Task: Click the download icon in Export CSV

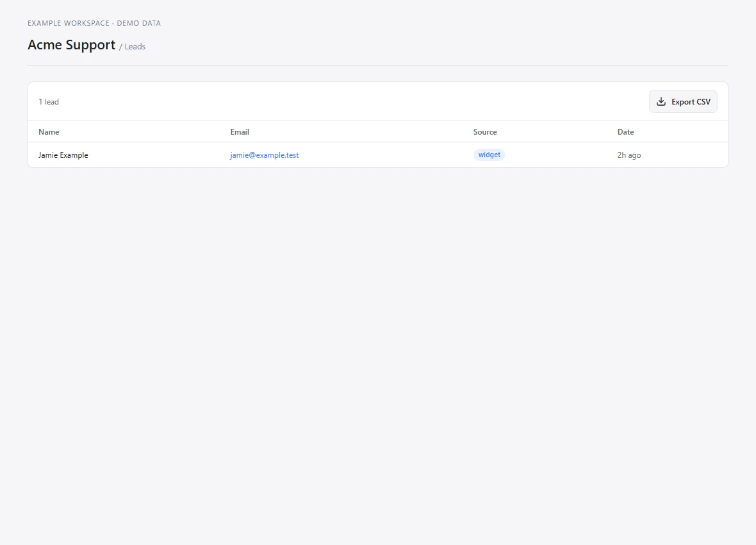Action: pyautogui.click(x=661, y=101)
